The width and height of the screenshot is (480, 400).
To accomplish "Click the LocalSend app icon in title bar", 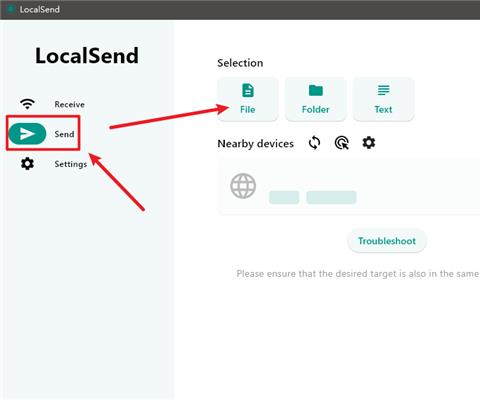I will tap(11, 9).
